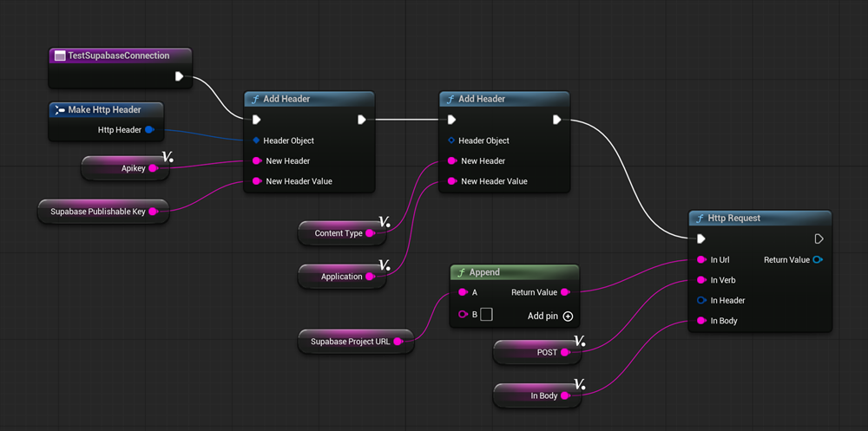Click In Url pin on Http Request

click(702, 259)
